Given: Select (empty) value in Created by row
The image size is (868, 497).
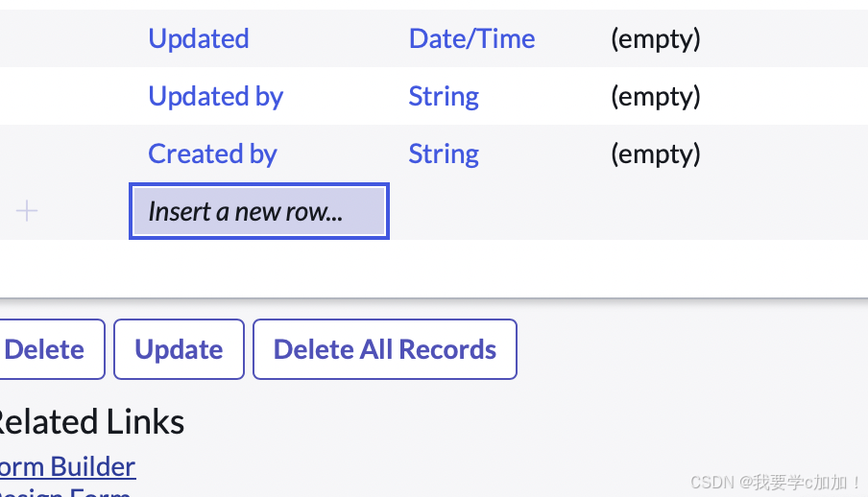Looking at the screenshot, I should (655, 154).
